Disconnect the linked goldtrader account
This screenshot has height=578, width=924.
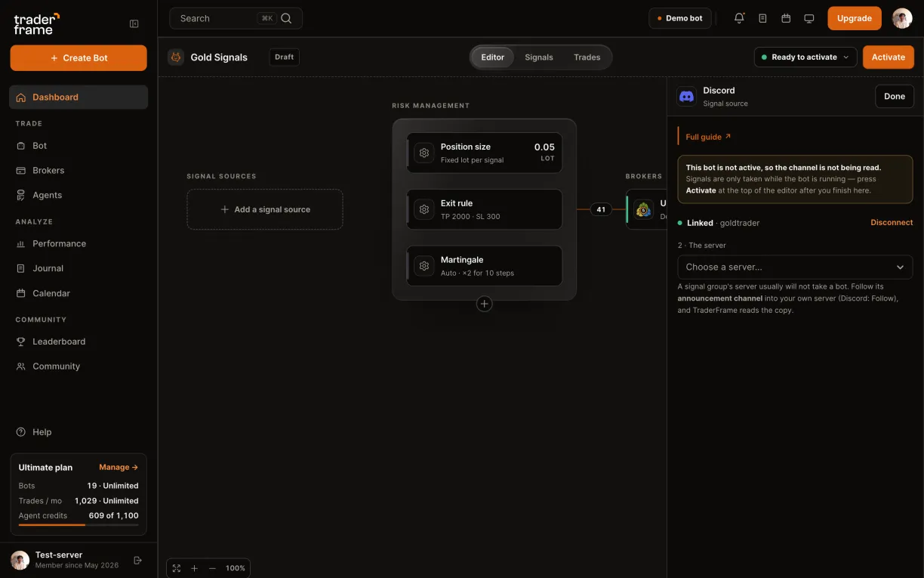point(892,223)
